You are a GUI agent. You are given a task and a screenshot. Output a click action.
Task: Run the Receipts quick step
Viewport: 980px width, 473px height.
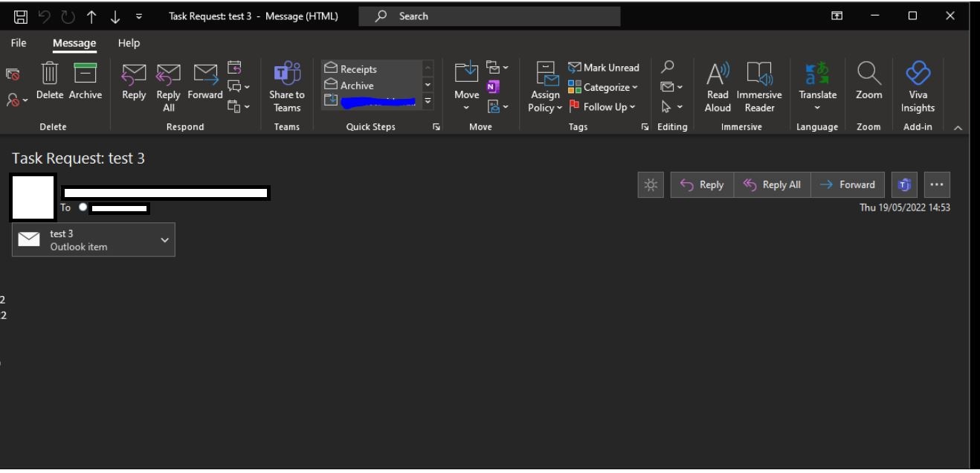(371, 69)
